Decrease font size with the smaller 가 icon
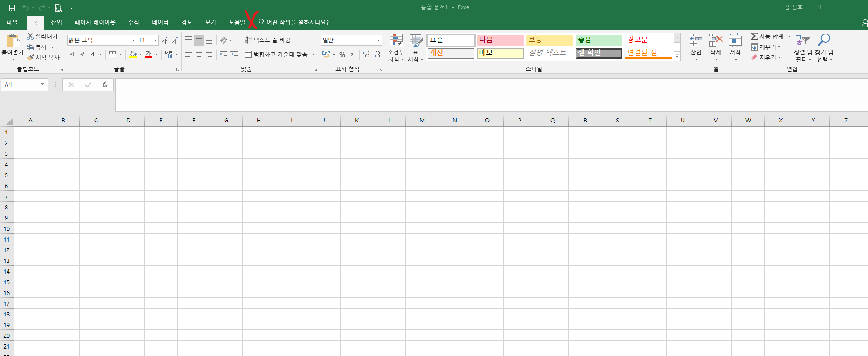The image size is (868, 356). [175, 40]
